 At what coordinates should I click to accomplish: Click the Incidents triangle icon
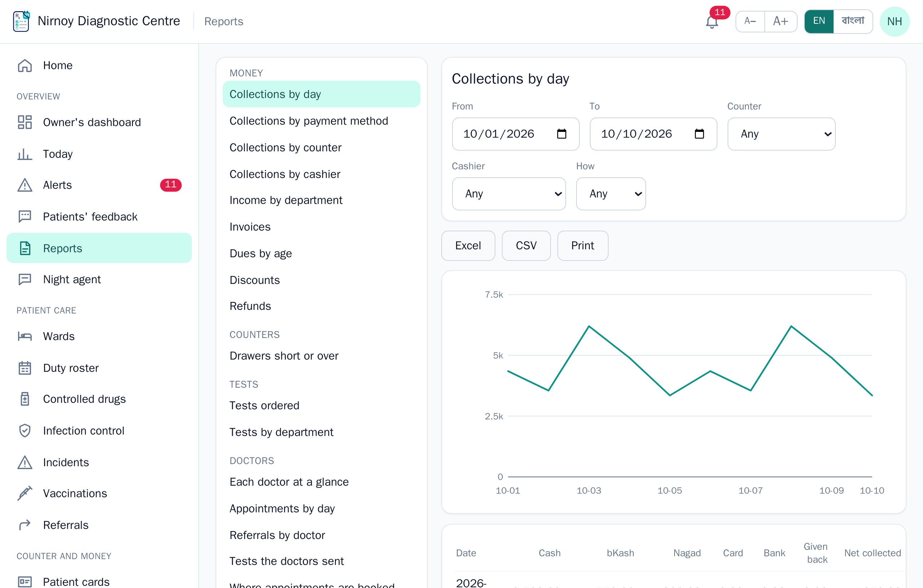pos(25,462)
